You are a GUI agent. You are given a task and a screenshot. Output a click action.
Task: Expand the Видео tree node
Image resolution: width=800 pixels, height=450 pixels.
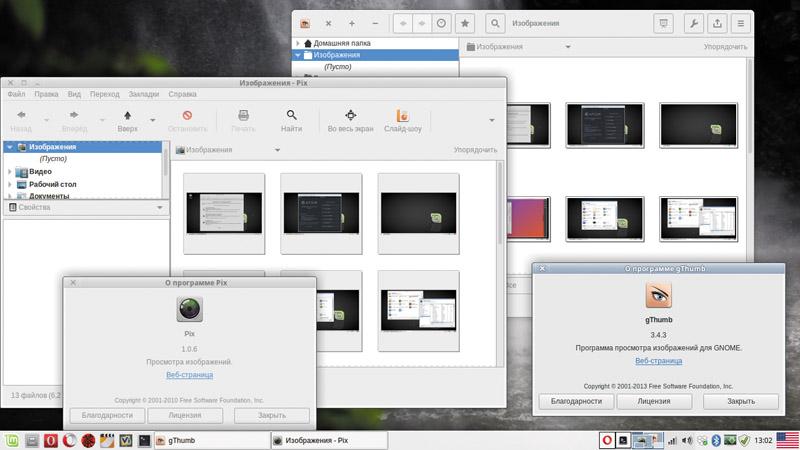(10, 172)
